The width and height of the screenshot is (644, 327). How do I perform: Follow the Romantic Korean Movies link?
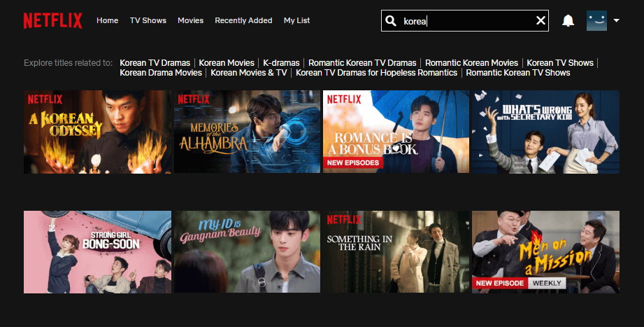471,63
